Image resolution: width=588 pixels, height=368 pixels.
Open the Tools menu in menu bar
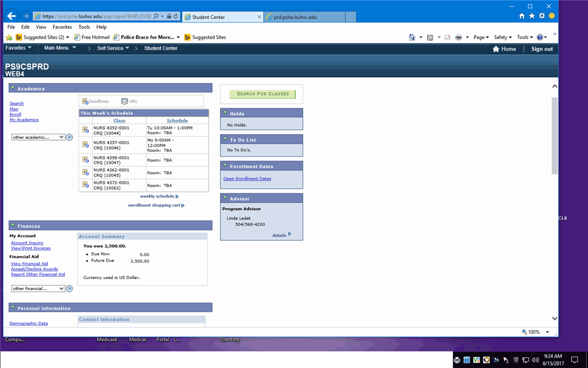[x=84, y=27]
